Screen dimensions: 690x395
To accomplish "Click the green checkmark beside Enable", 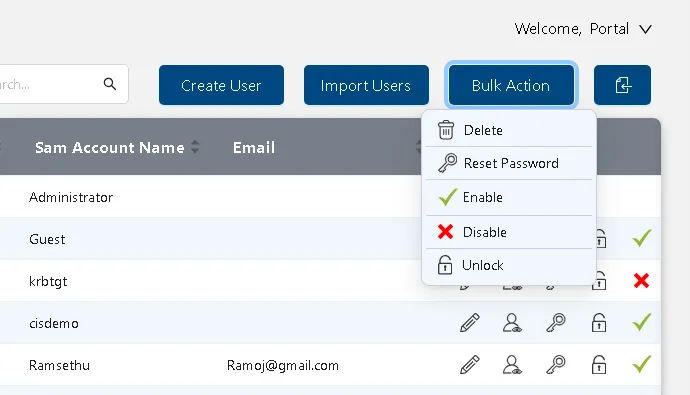I will click(448, 197).
